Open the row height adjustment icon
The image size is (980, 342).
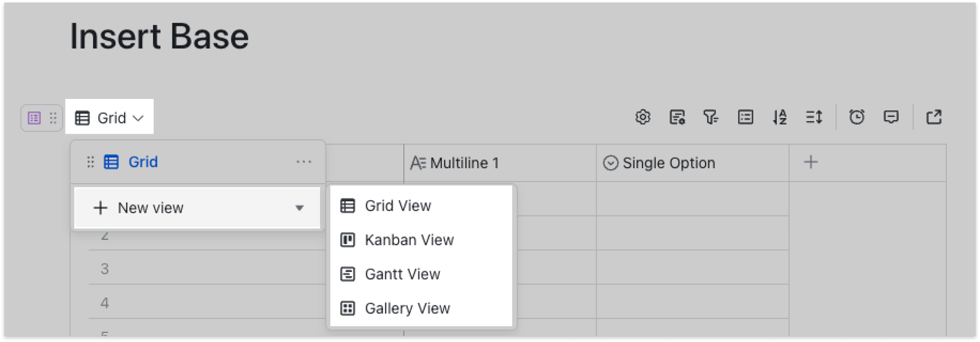814,117
